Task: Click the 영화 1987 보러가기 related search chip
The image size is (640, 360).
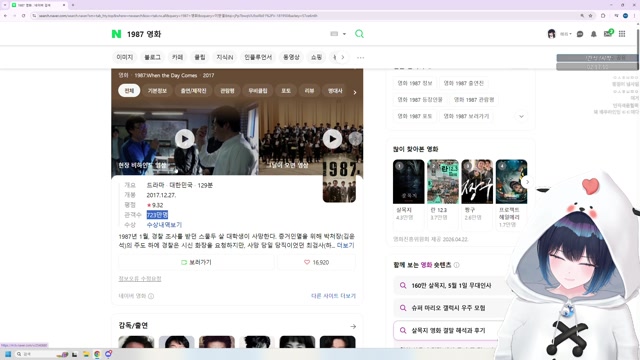Action: pos(466,116)
